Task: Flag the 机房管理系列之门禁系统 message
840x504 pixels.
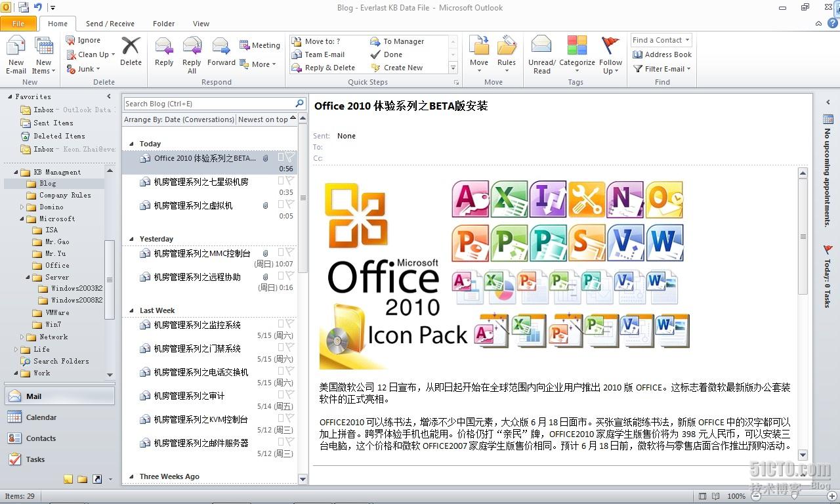Action: tap(290, 347)
